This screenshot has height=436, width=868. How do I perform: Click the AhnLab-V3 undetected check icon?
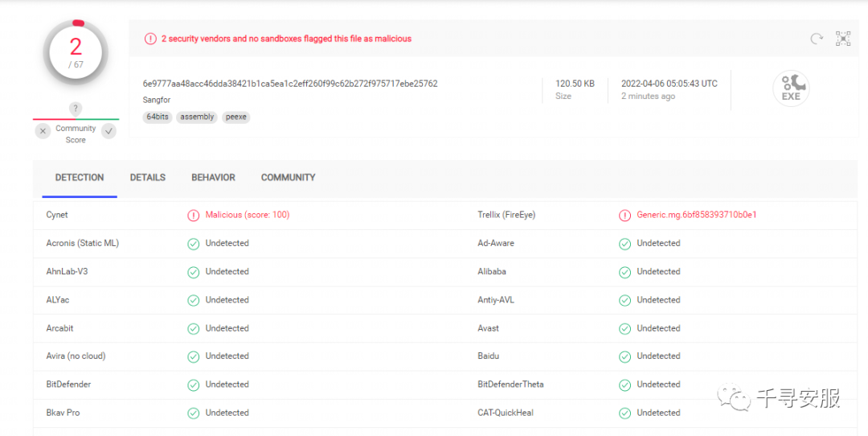[193, 272]
